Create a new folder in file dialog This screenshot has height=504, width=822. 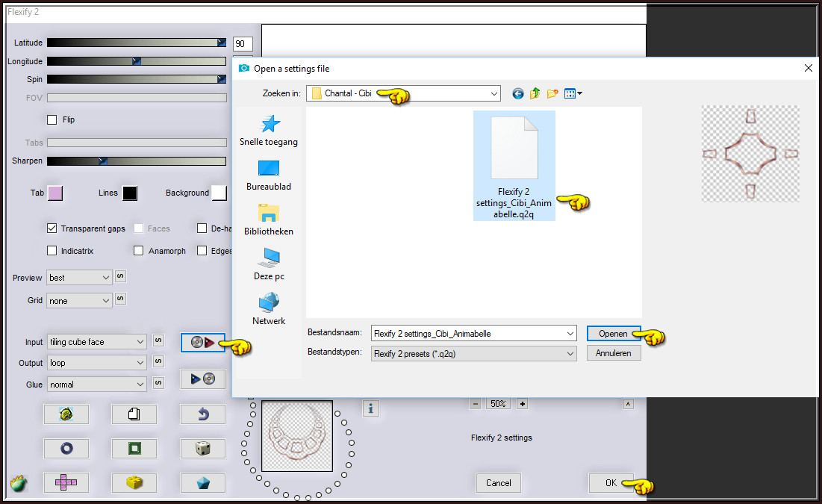552,93
